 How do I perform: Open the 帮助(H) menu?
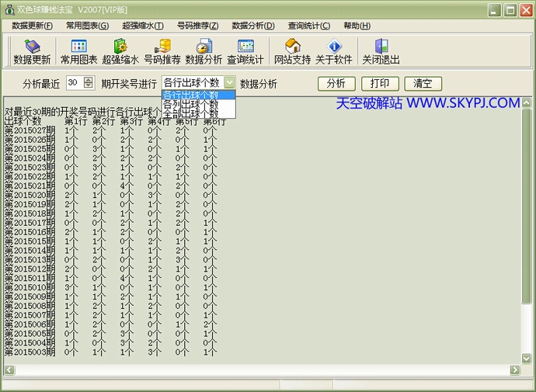click(x=357, y=26)
